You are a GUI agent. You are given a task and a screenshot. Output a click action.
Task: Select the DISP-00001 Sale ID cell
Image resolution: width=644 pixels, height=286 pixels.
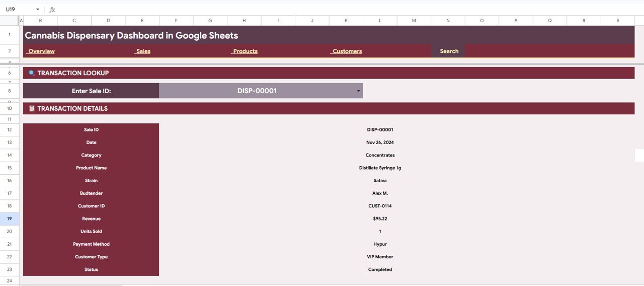(261, 91)
